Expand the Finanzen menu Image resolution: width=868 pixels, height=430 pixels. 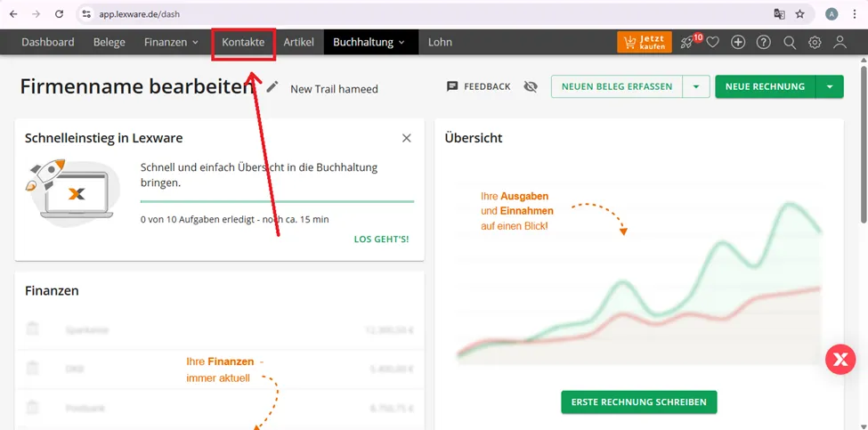[x=171, y=42]
